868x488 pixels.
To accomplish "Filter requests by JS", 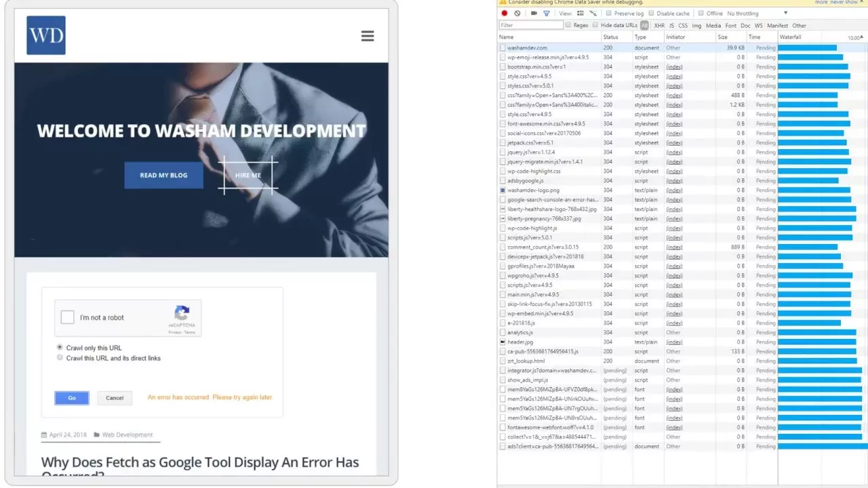I will [x=671, y=26].
